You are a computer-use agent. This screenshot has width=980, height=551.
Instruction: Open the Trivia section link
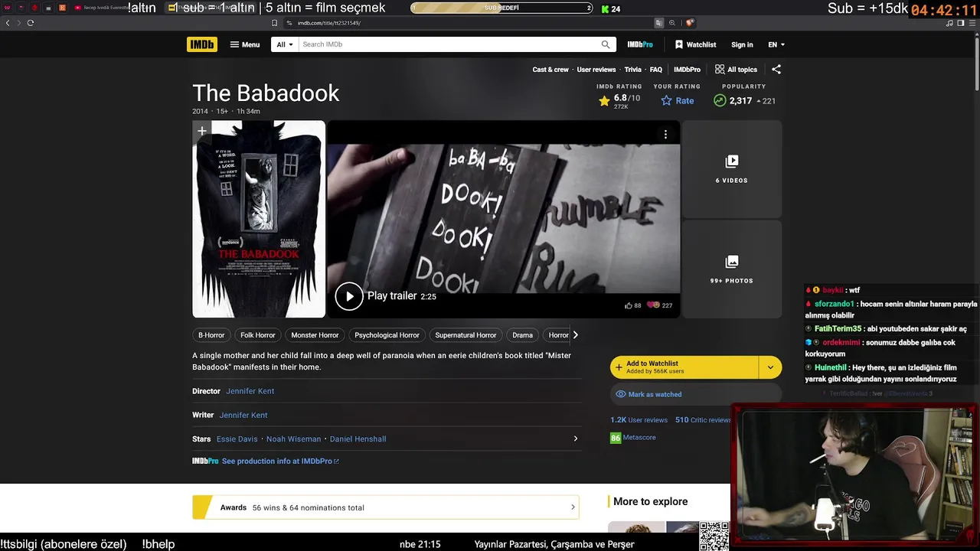(633, 70)
